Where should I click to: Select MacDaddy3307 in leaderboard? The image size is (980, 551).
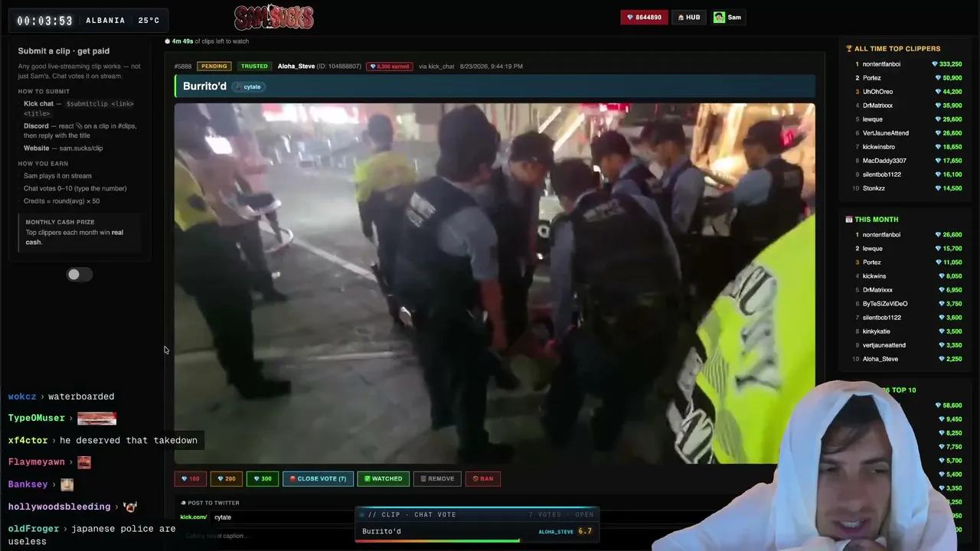click(884, 161)
